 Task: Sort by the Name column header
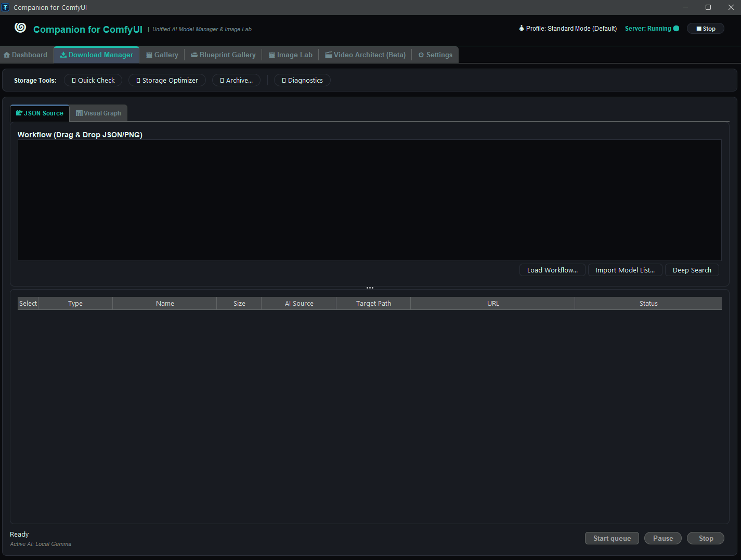pos(165,303)
